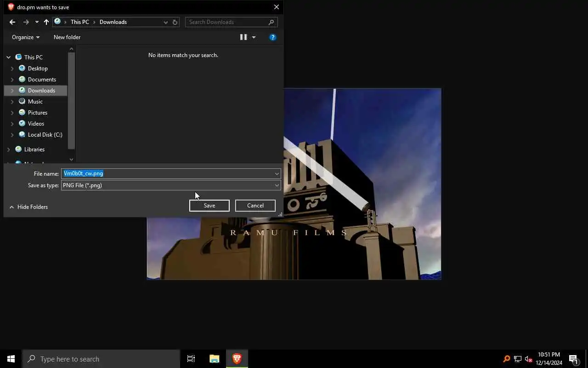The width and height of the screenshot is (588, 368).
Task: Open recent locations dropdown arrow
Action: pyautogui.click(x=37, y=22)
